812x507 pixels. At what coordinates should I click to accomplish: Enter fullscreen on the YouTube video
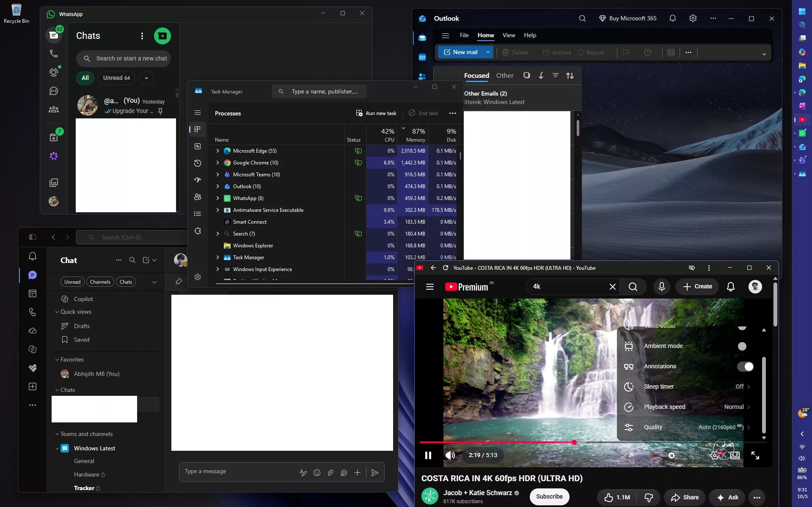[x=755, y=455]
